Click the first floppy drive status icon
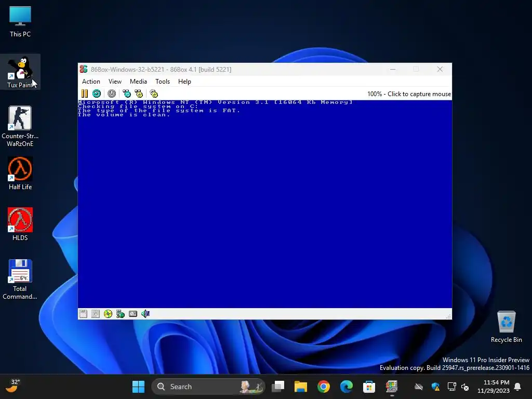The height and width of the screenshot is (399, 532). tap(83, 314)
